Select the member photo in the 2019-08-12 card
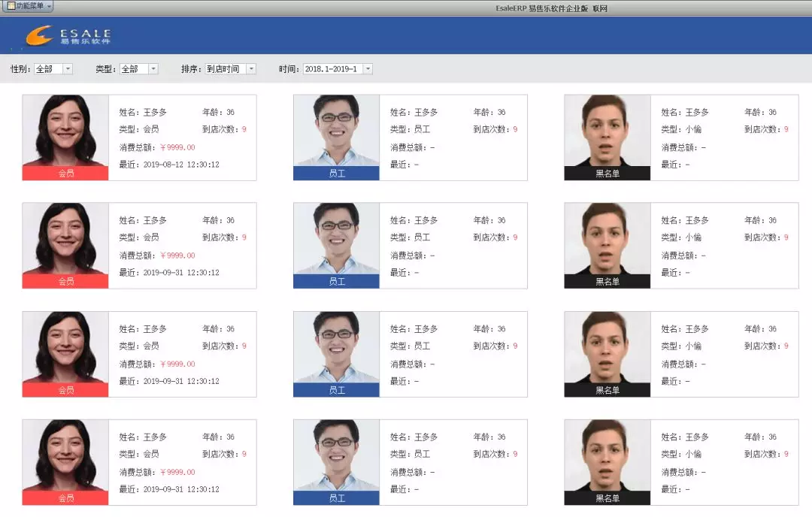 65,131
